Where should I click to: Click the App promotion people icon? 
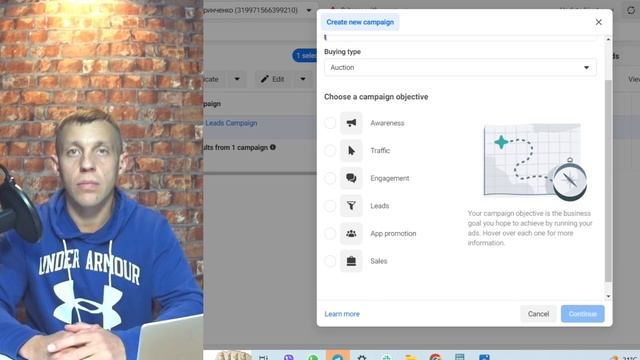click(x=351, y=233)
